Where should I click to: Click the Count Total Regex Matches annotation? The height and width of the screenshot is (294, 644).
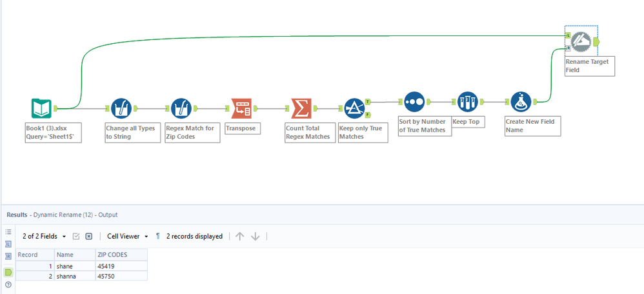[x=310, y=132]
